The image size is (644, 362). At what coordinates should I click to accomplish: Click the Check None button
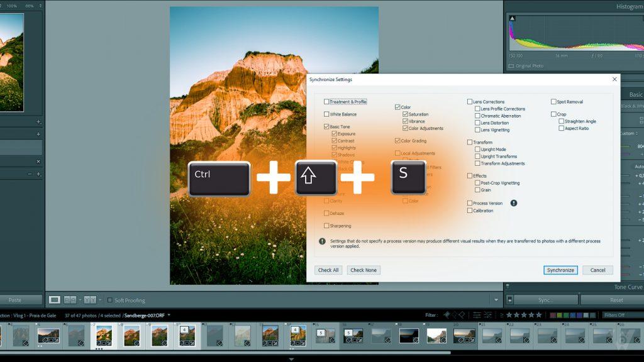(364, 270)
